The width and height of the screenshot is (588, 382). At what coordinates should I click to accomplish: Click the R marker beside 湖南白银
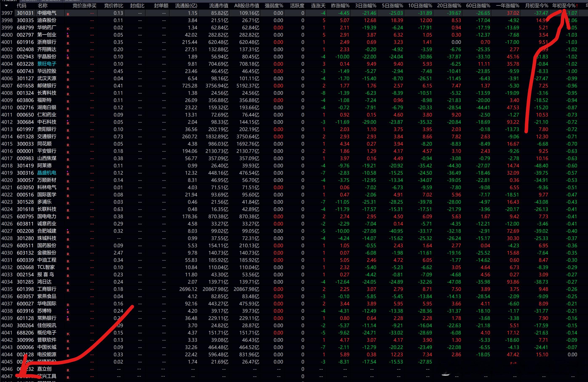pos(68,109)
